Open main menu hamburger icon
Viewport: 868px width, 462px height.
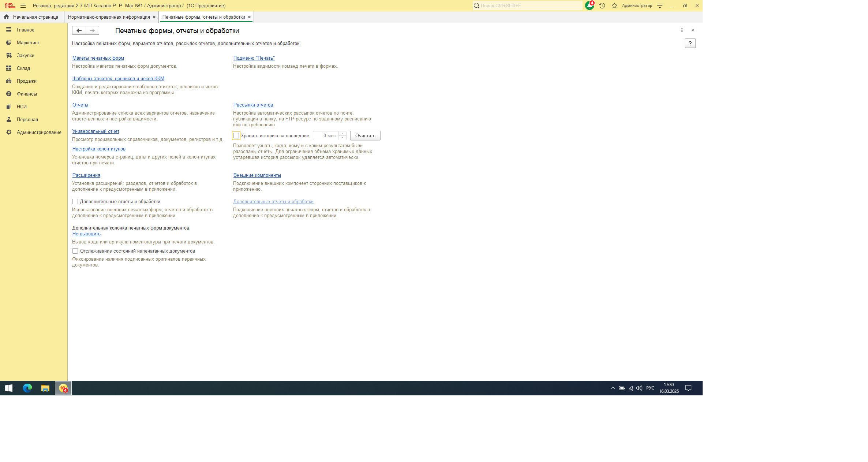click(x=23, y=5)
